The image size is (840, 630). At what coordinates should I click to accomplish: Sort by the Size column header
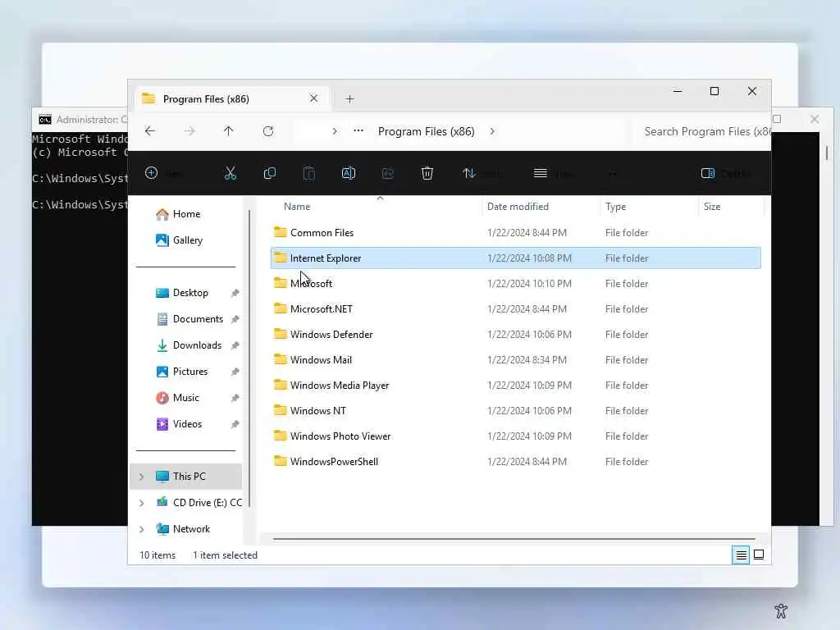click(711, 206)
